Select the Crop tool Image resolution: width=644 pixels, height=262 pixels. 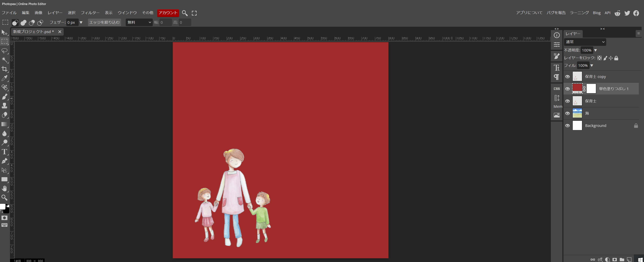click(4, 69)
